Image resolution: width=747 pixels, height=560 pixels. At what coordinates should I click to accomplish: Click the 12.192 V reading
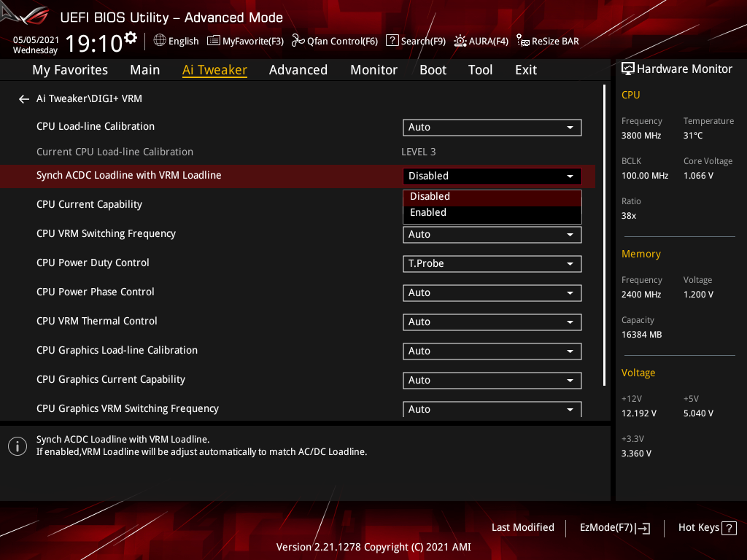pos(638,413)
